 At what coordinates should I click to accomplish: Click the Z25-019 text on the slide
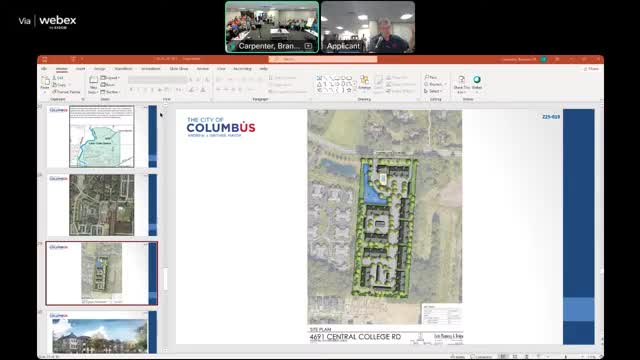(x=551, y=117)
